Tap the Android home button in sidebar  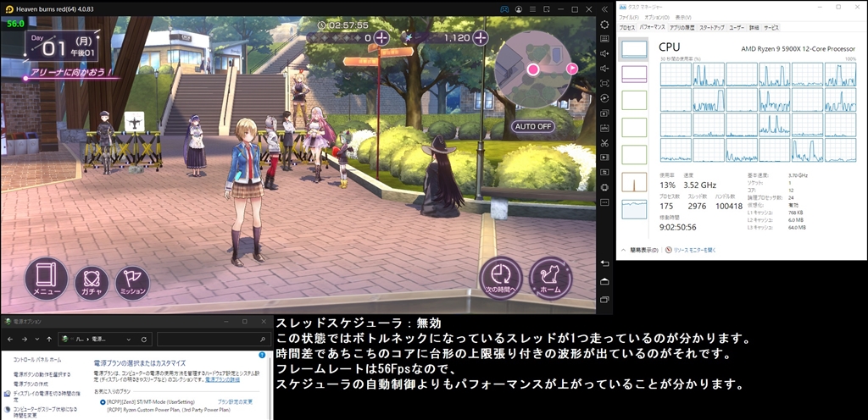point(604,281)
